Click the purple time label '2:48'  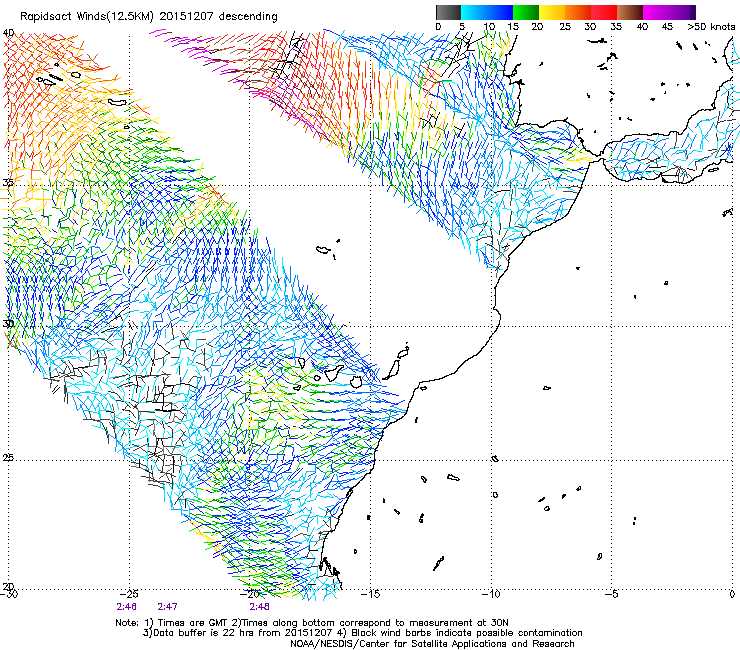259,607
